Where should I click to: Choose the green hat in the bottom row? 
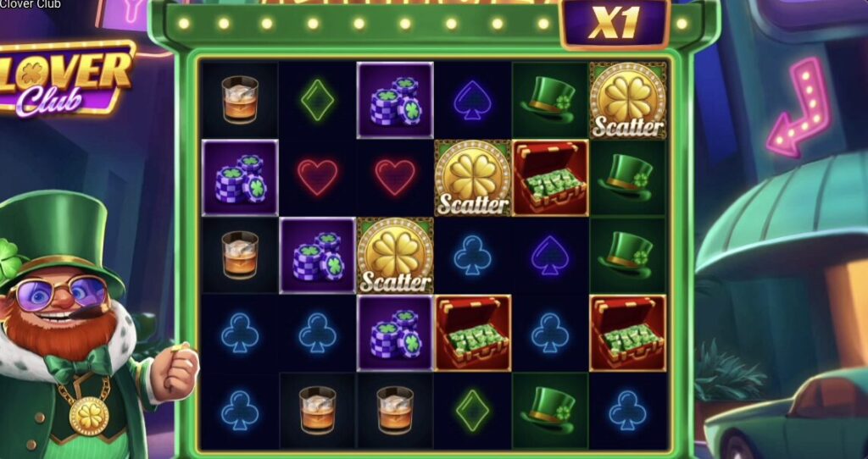(548, 410)
